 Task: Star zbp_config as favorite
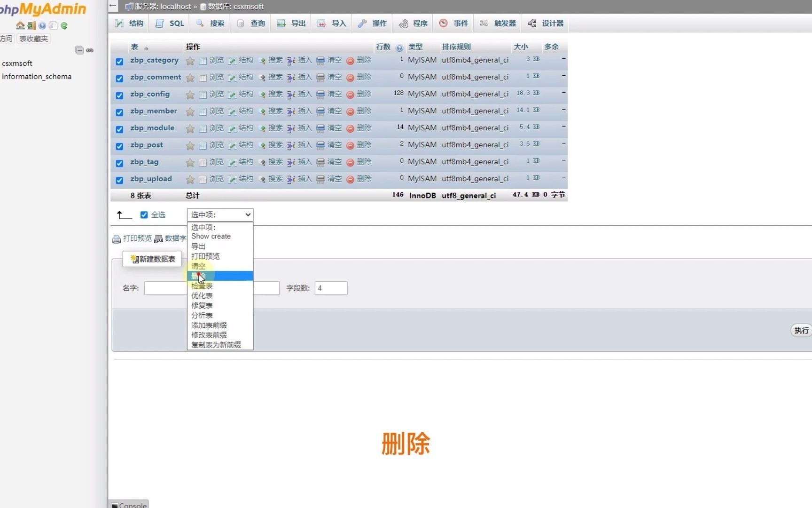pyautogui.click(x=190, y=95)
